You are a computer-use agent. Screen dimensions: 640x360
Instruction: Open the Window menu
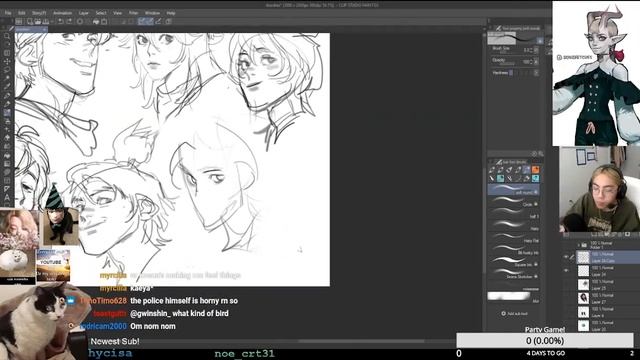[152, 13]
